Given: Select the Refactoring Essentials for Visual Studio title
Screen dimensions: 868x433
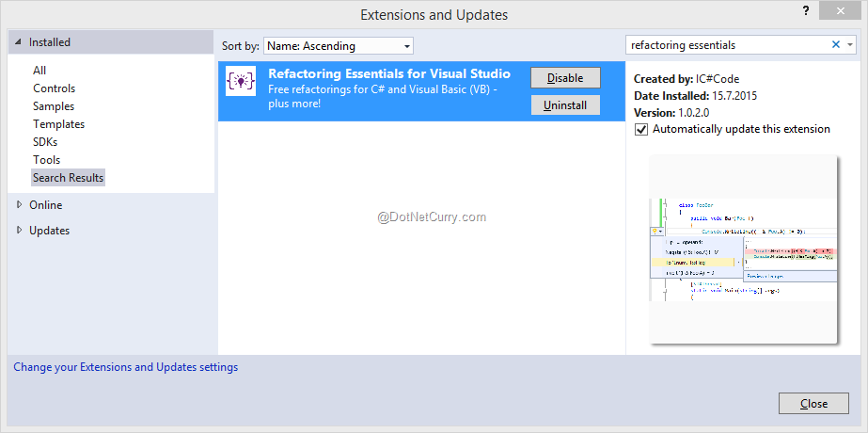Looking at the screenshot, I should [389, 73].
